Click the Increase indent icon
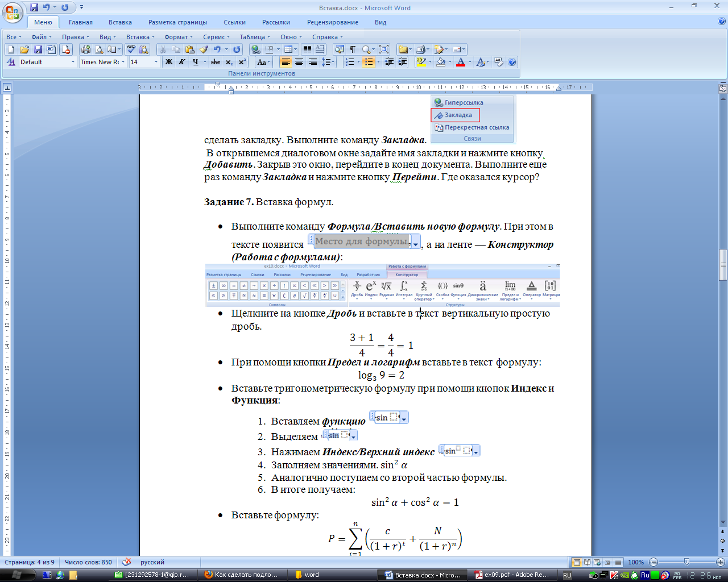The width and height of the screenshot is (728, 582). [403, 62]
